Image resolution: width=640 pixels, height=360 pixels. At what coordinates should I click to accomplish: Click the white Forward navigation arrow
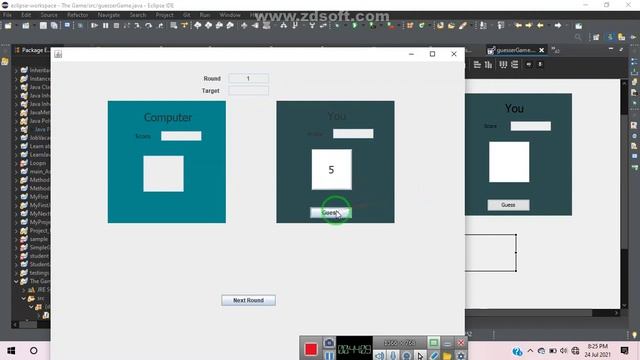(x=558, y=26)
